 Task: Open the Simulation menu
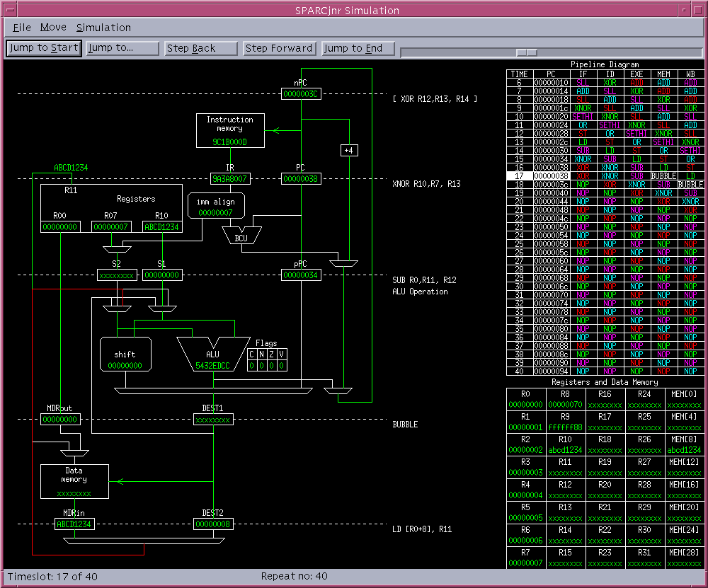tap(103, 28)
